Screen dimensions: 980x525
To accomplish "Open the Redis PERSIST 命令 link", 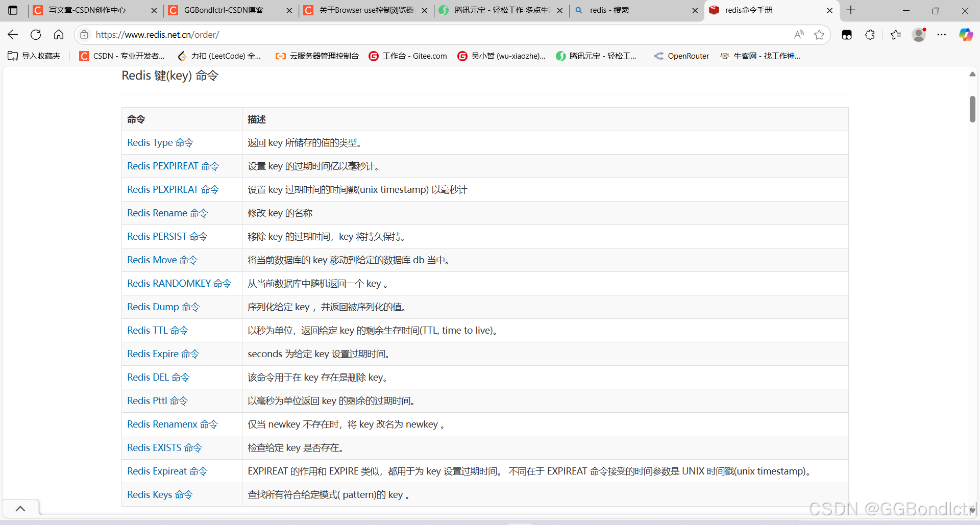I will 167,237.
